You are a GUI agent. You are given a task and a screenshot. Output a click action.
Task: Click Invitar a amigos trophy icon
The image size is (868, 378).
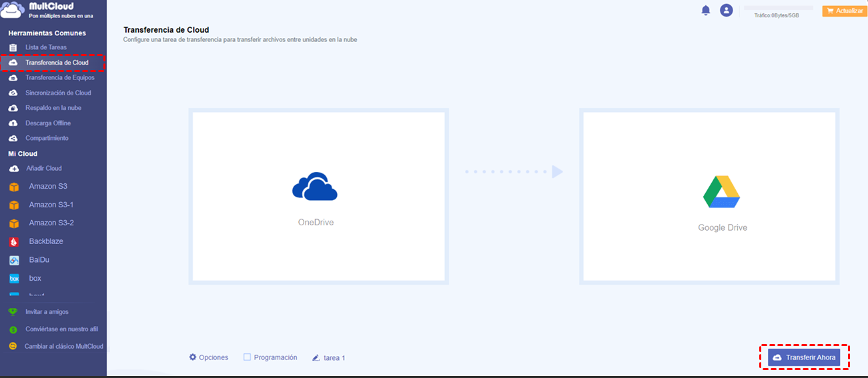pos(13,312)
